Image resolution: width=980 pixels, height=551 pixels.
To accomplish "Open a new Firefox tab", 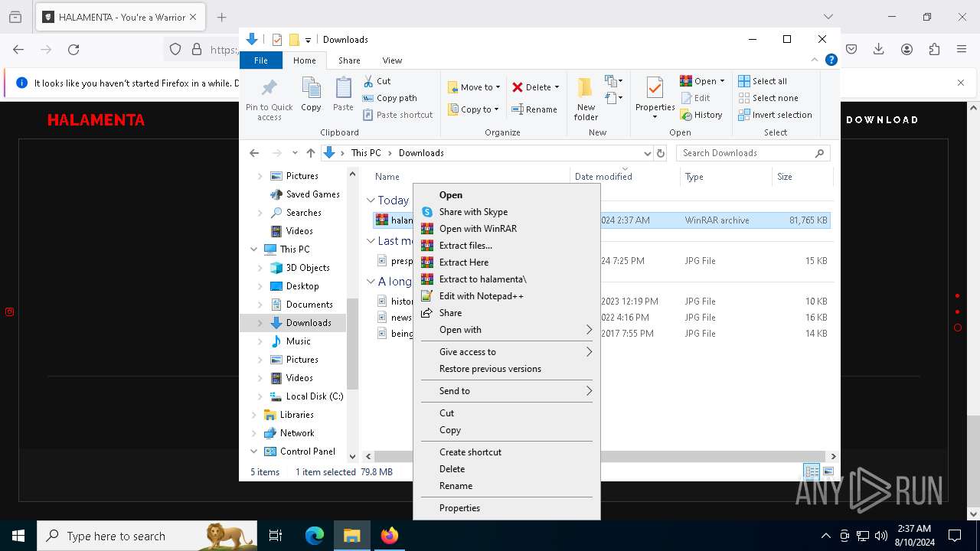I will click(221, 17).
